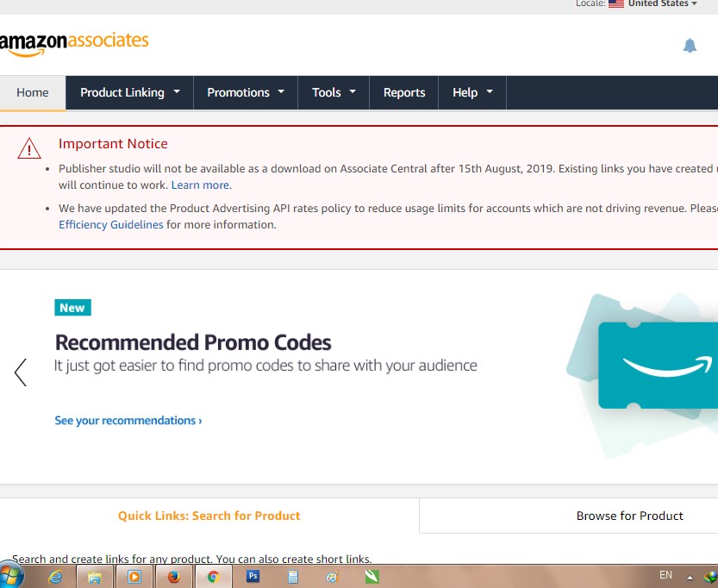Viewport: 718px width, 588px height.
Task: Open the green pen app in taskbar
Action: [x=371, y=576]
